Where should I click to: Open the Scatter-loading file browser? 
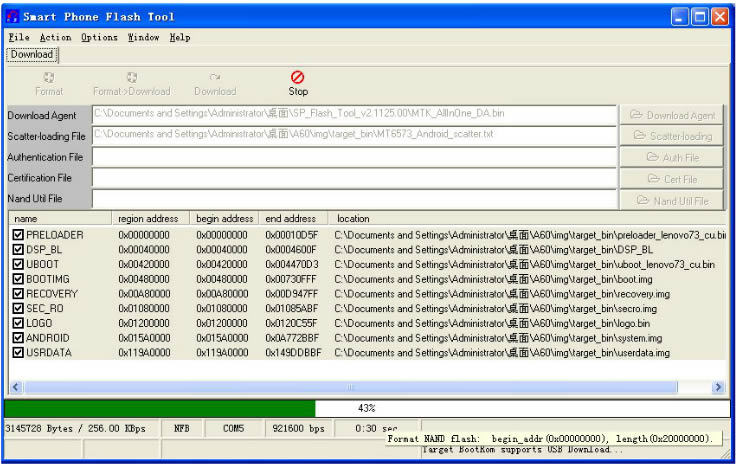(671, 136)
